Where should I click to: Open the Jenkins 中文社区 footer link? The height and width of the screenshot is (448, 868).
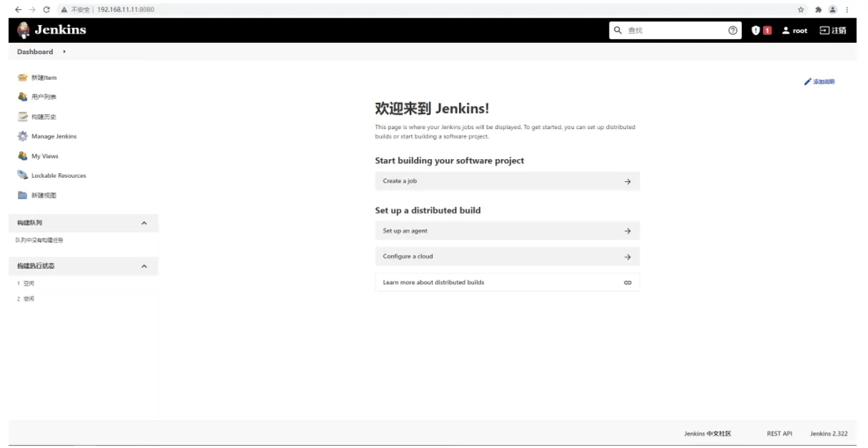707,434
